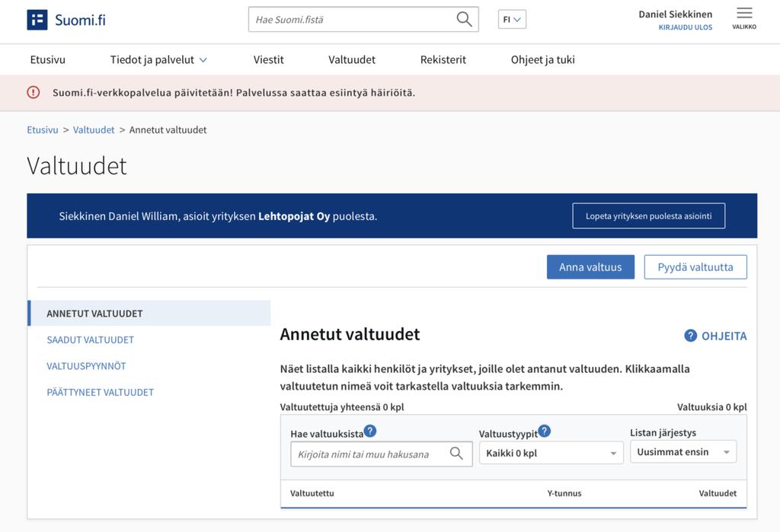Click the Valtuudet column header in table

point(718,493)
